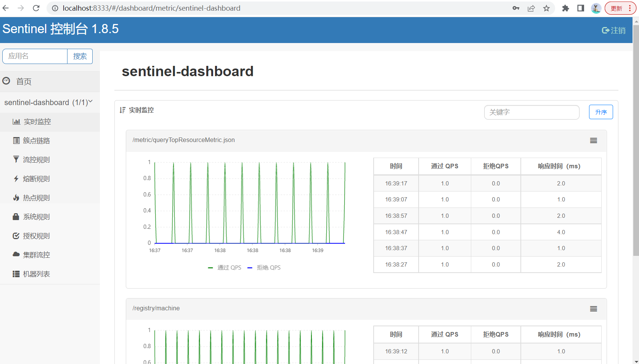
Task: Click the dashboard icon beside 首页
Action: tap(6, 81)
